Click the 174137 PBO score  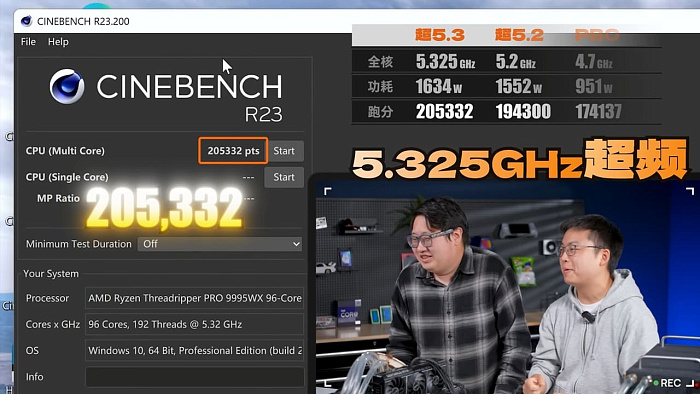click(598, 112)
